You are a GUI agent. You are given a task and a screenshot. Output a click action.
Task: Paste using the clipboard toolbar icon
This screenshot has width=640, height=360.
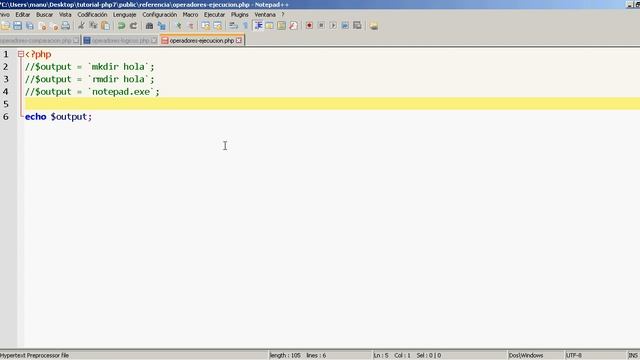point(105,26)
